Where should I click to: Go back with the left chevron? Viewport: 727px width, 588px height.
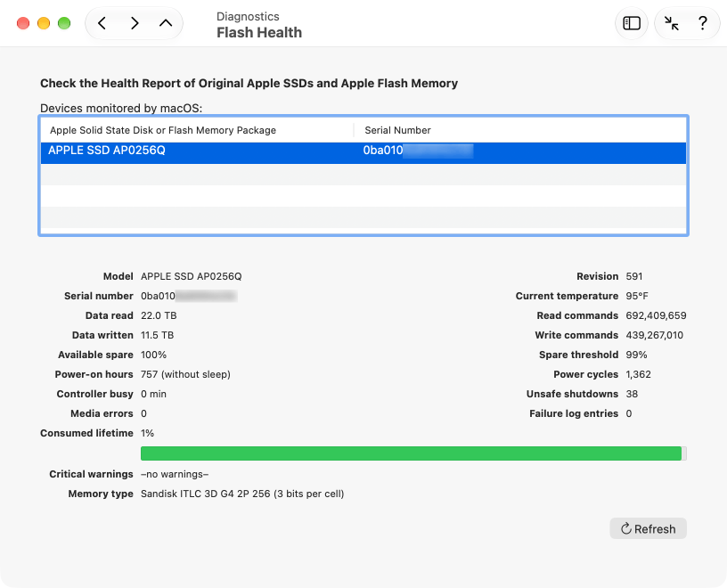pyautogui.click(x=102, y=23)
